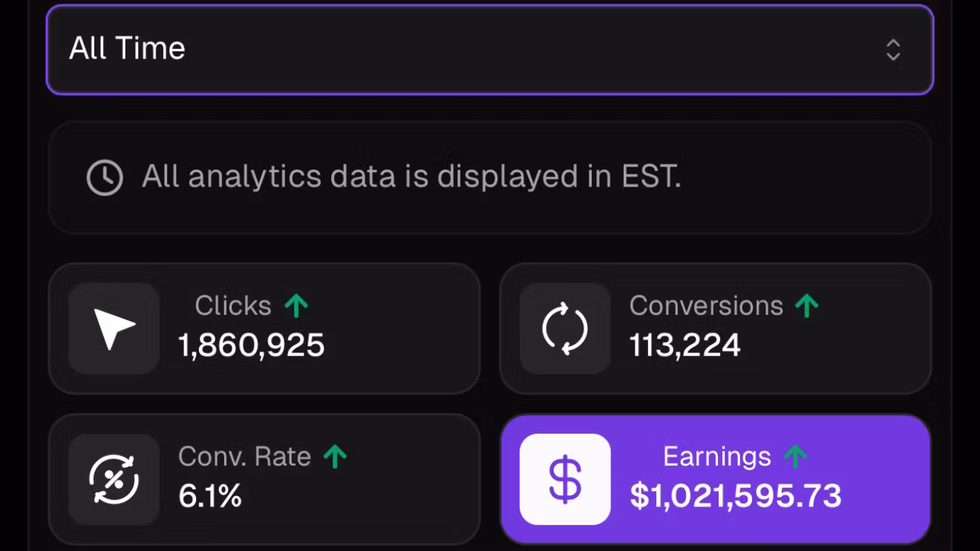Click green up arrow next to Conversions

pyautogui.click(x=806, y=305)
